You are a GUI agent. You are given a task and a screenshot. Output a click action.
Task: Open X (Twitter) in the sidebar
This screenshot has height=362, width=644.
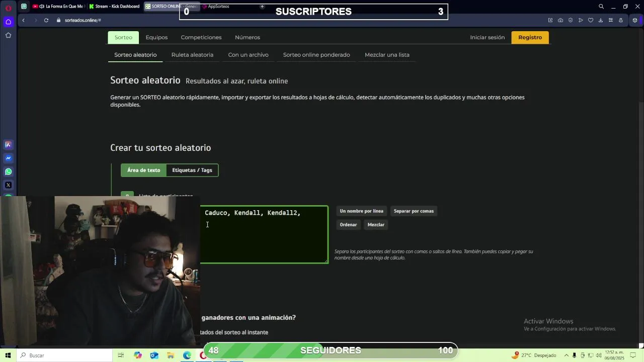pyautogui.click(x=8, y=186)
